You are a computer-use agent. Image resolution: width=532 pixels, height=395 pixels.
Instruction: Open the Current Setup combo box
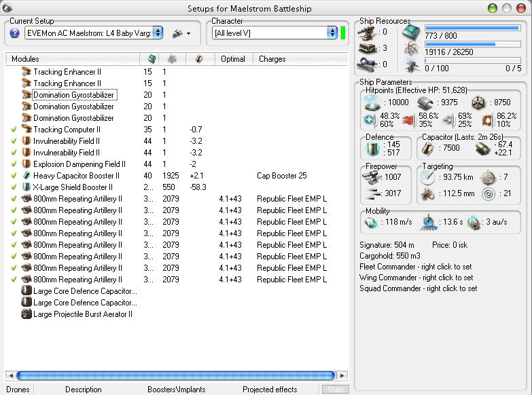pyautogui.click(x=94, y=33)
